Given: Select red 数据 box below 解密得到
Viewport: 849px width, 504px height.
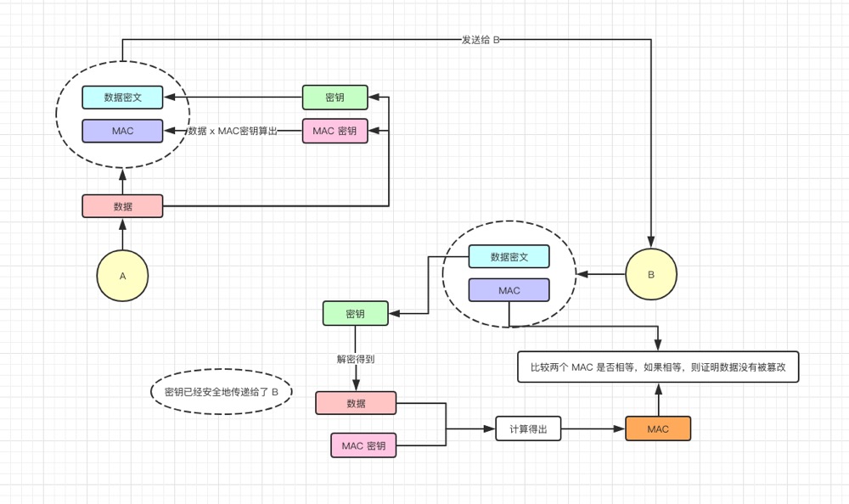Looking at the screenshot, I should (x=356, y=403).
